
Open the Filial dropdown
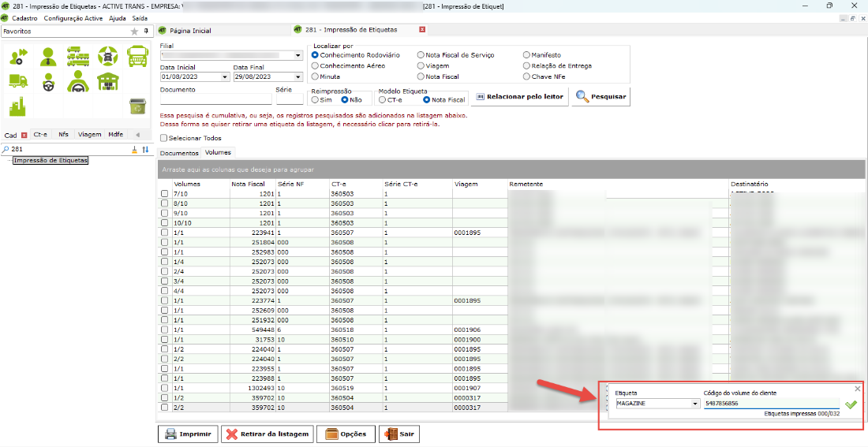297,55
